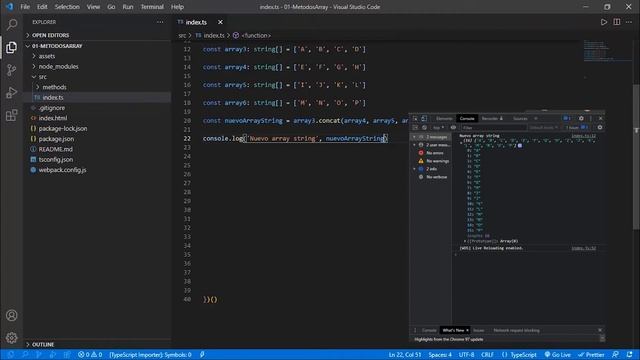Activate DevTools inspect element picker icon

[x=415, y=118]
